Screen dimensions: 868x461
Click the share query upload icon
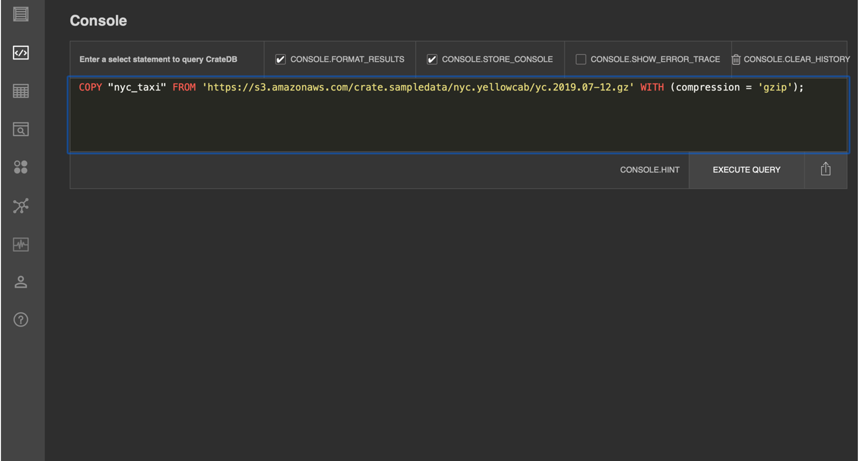tap(825, 170)
